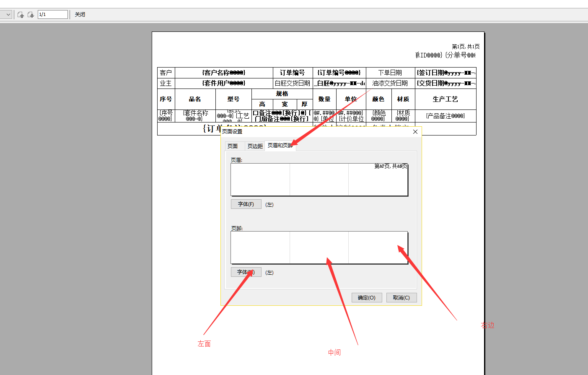Select the 页眉和页脚 tab
This screenshot has height=375, width=588.
pyautogui.click(x=280, y=146)
